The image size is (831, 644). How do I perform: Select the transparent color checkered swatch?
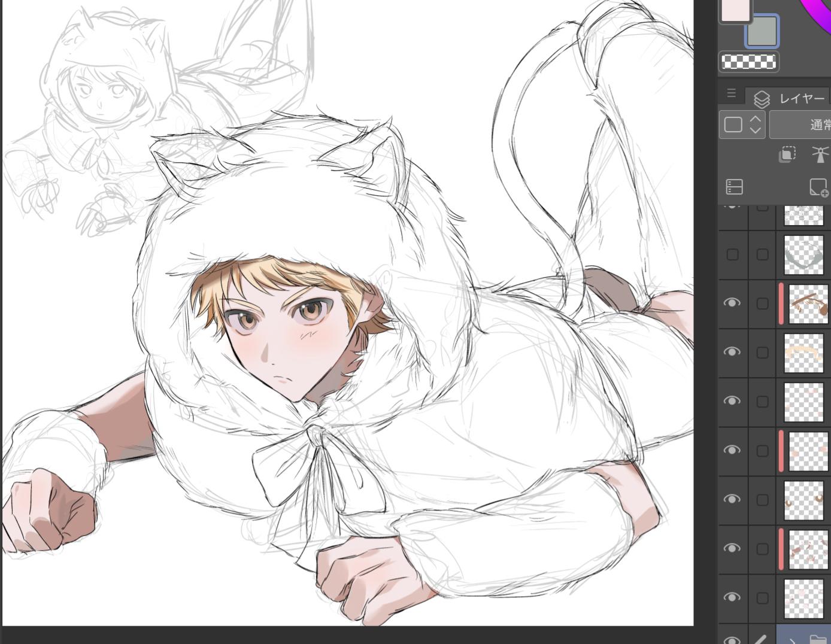[749, 62]
